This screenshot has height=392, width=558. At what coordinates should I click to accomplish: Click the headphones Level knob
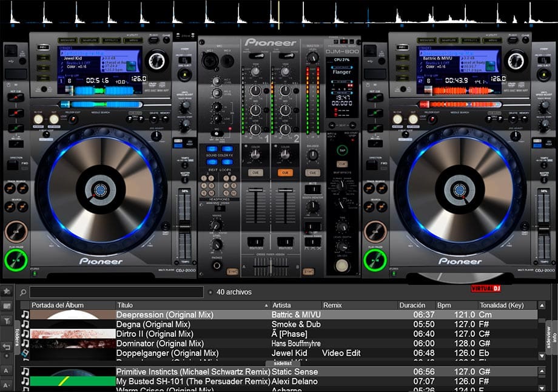pyautogui.click(x=217, y=245)
